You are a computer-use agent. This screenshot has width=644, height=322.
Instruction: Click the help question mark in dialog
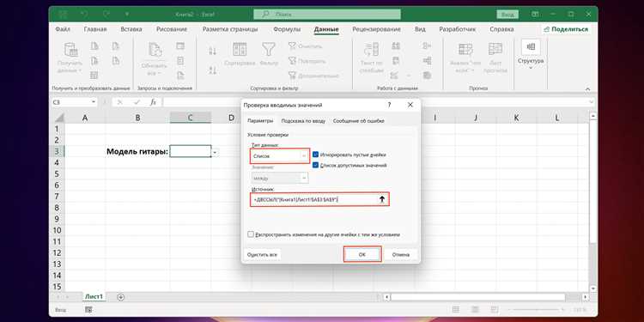point(389,105)
